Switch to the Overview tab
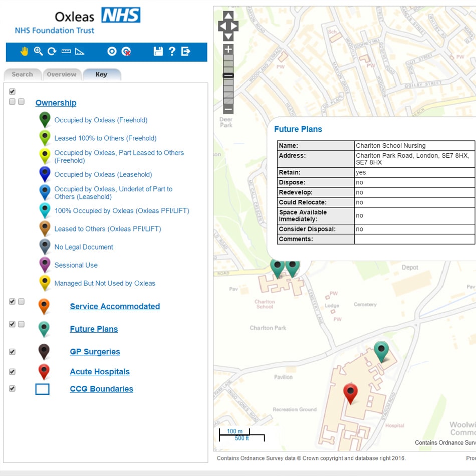 pos(62,74)
